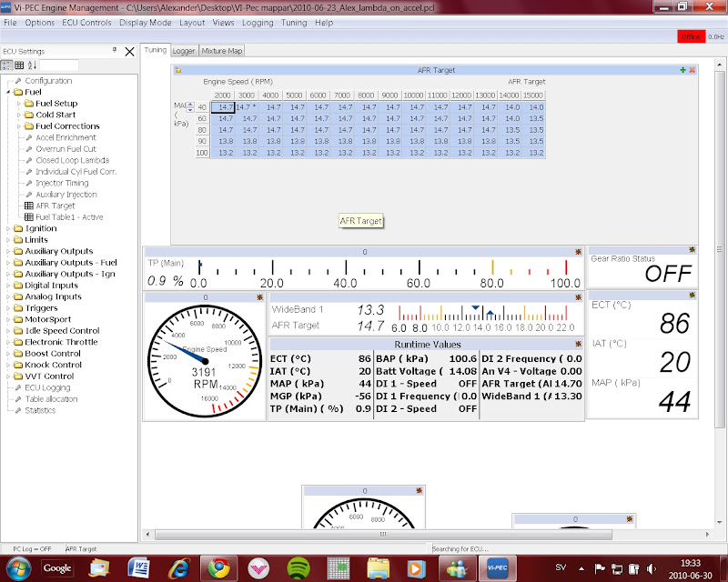This screenshot has width=728, height=582.
Task: Click the settings icon on WideBand gauge panel
Action: [578, 297]
